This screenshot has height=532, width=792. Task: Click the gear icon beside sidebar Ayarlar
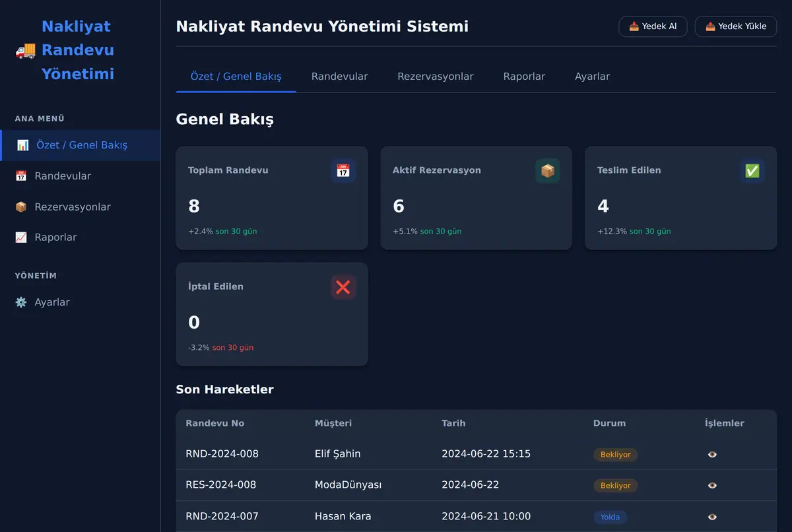coord(21,302)
